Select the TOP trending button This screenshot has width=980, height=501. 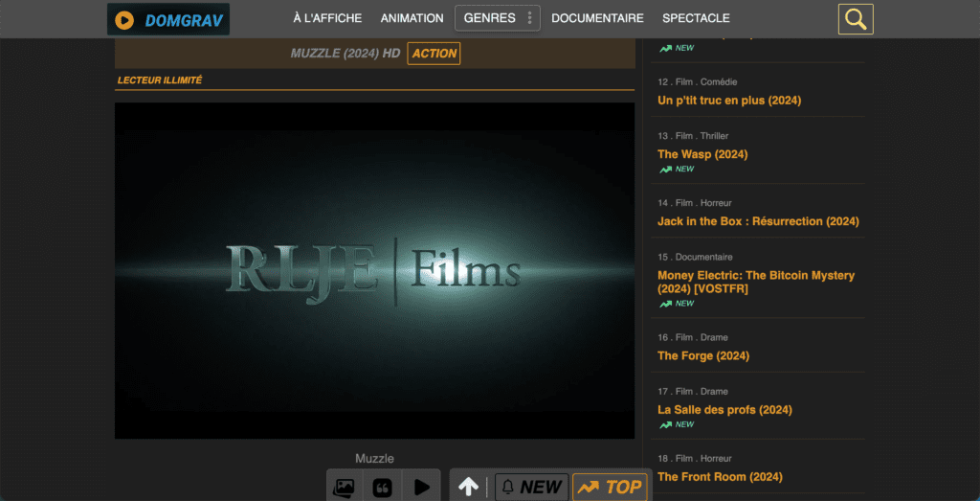[x=610, y=488]
